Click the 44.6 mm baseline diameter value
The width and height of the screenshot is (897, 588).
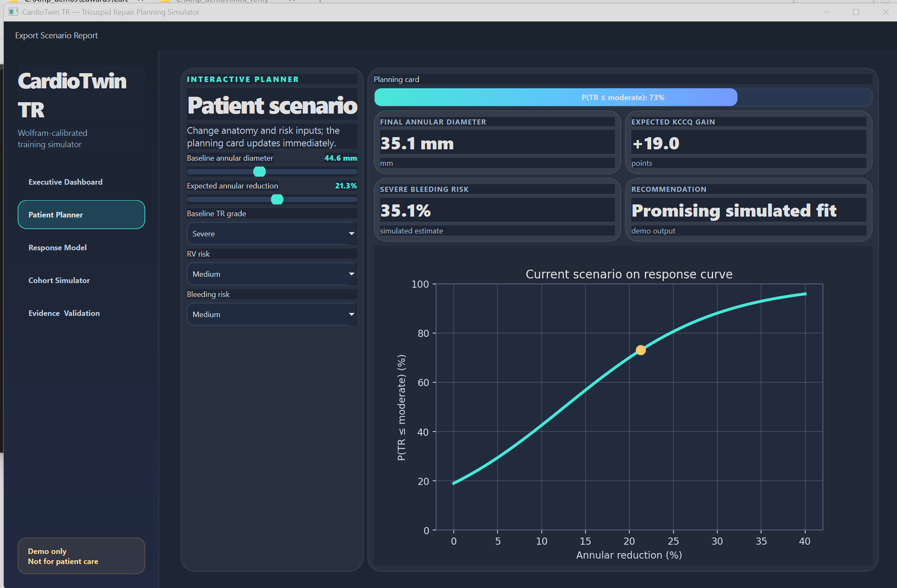tap(341, 158)
